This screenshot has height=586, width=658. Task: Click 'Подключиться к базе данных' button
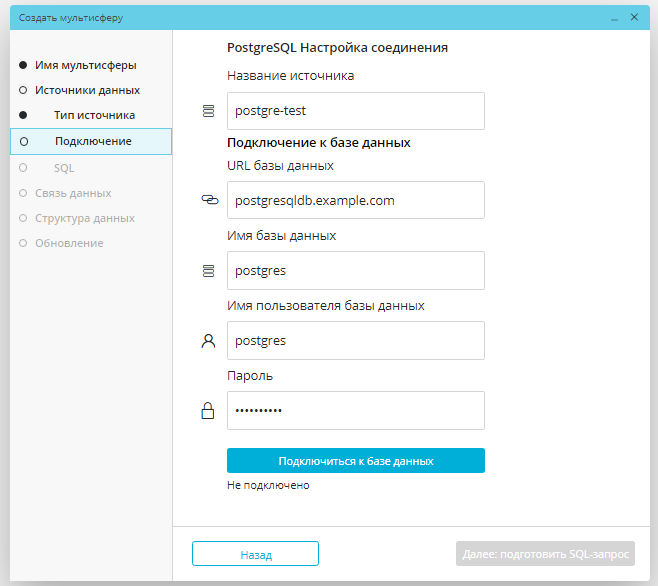pos(356,460)
